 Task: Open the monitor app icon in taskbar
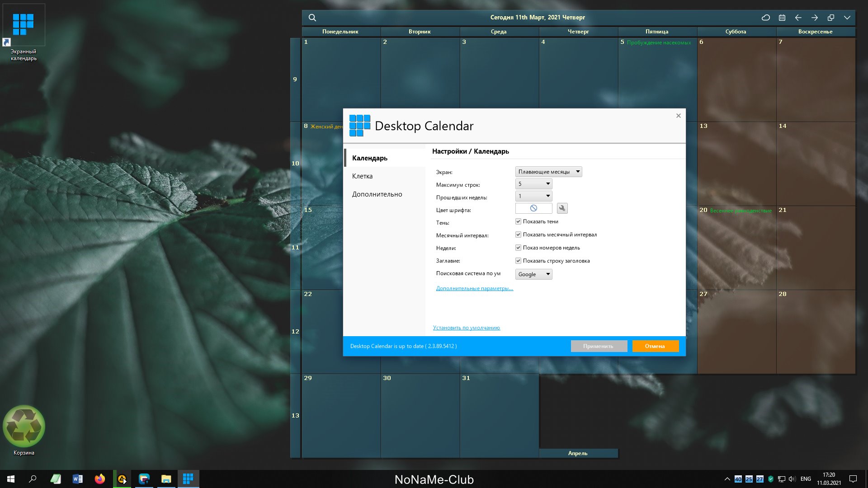coord(144,479)
